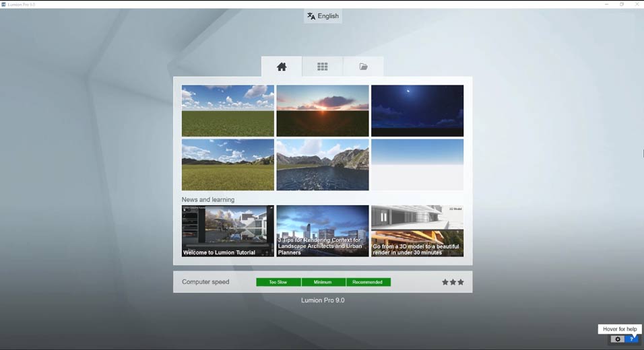This screenshot has width=644, height=350.
Task: Select the blank white scene template
Action: pyautogui.click(x=417, y=165)
